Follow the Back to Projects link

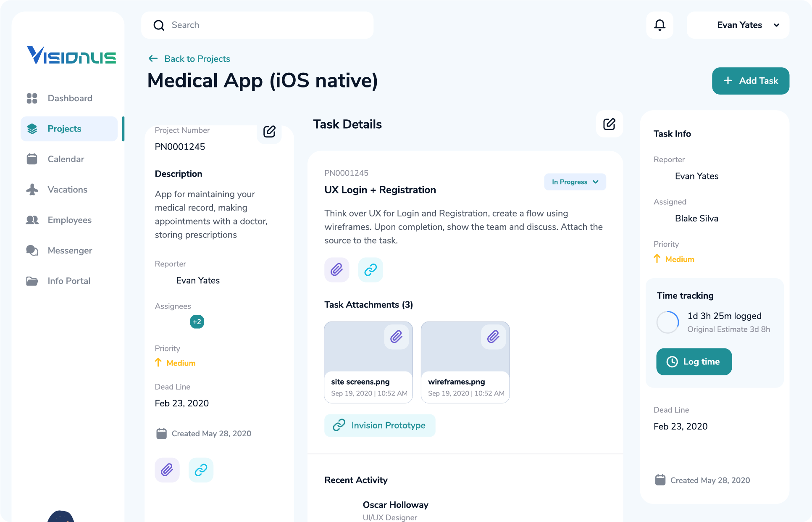click(x=189, y=59)
